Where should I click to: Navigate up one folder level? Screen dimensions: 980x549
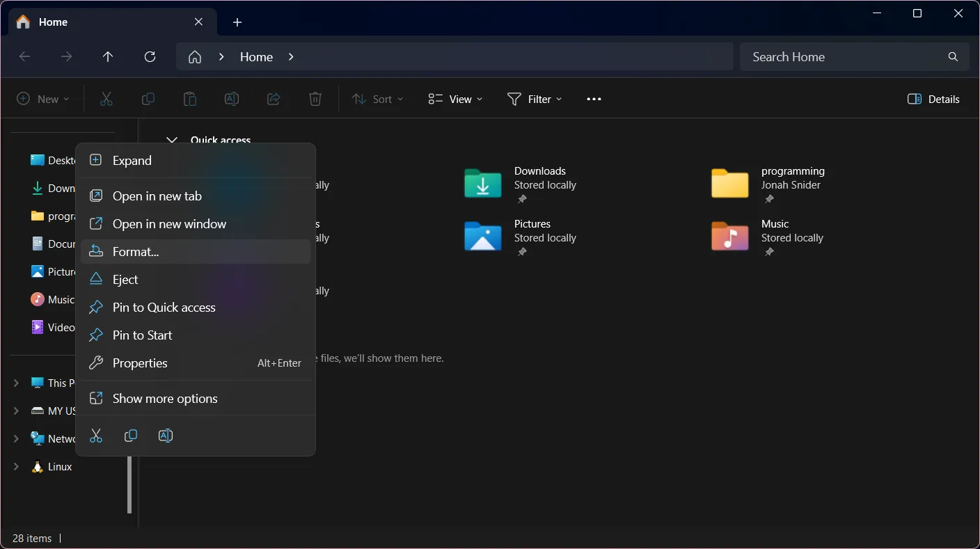coord(108,56)
